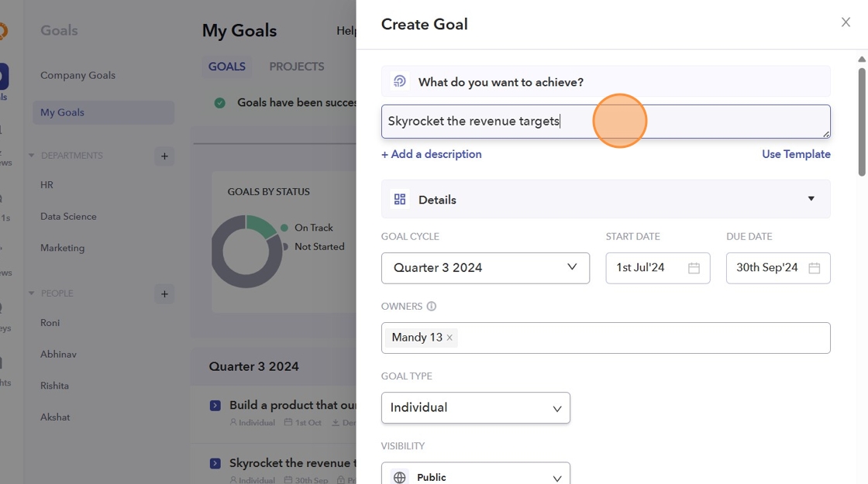Switch to the Projects tab
The image size is (868, 484).
point(297,67)
